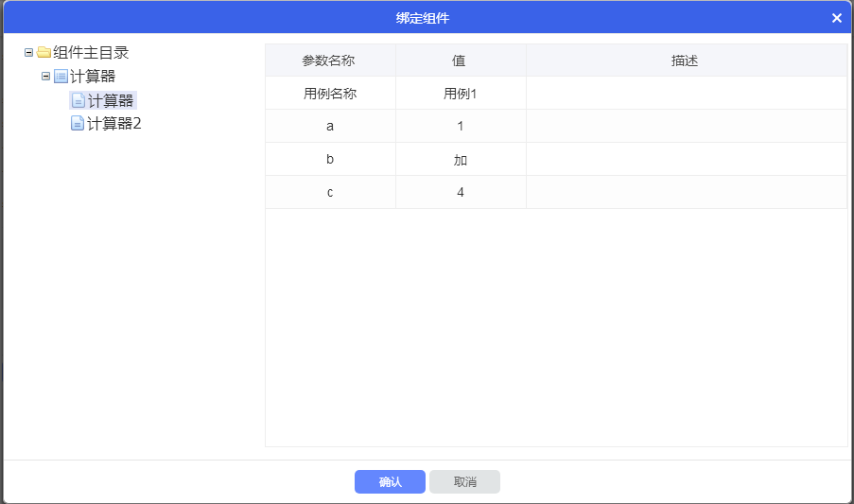Click the file icon of highlighted 计算器 item
Viewport: 854px width, 504px height.
click(x=78, y=100)
